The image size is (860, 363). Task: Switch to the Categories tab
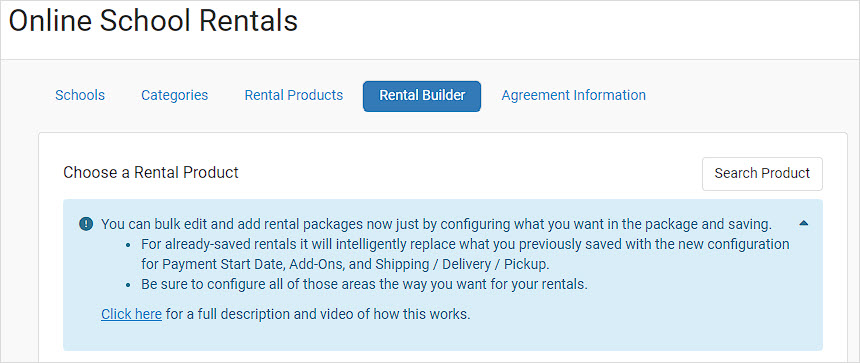(174, 95)
